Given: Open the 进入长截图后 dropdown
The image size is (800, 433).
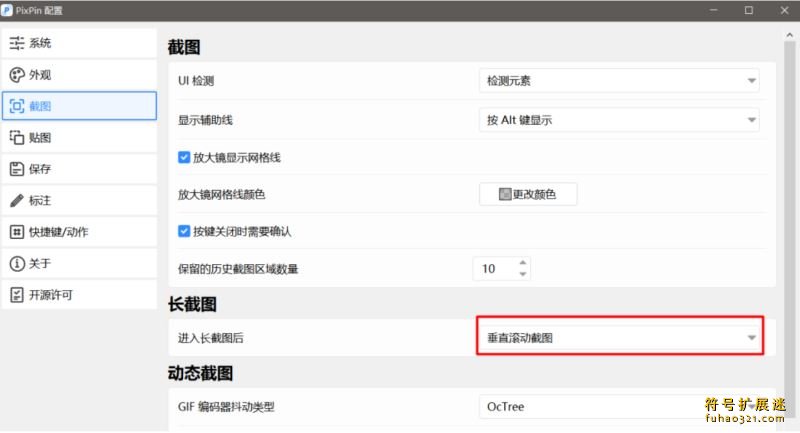Looking at the screenshot, I should (x=619, y=338).
